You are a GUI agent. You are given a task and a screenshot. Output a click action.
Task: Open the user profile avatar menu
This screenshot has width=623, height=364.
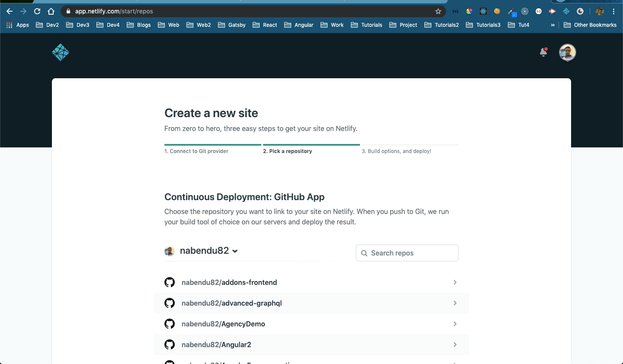point(567,52)
